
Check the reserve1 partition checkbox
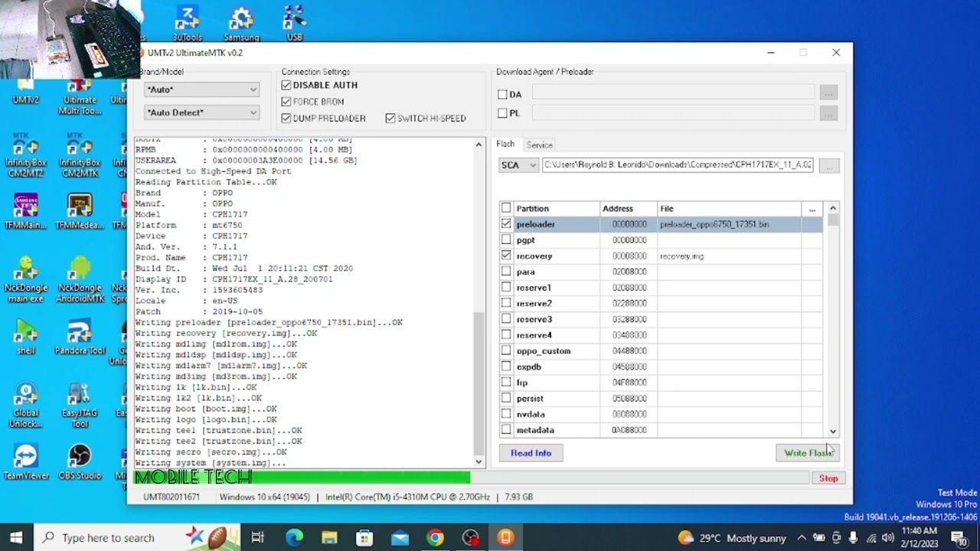pyautogui.click(x=506, y=288)
